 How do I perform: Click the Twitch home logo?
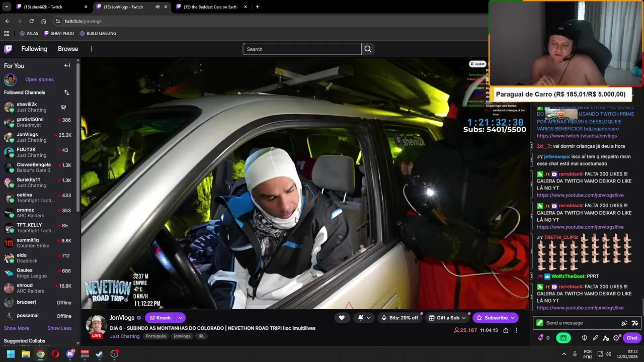[8, 49]
